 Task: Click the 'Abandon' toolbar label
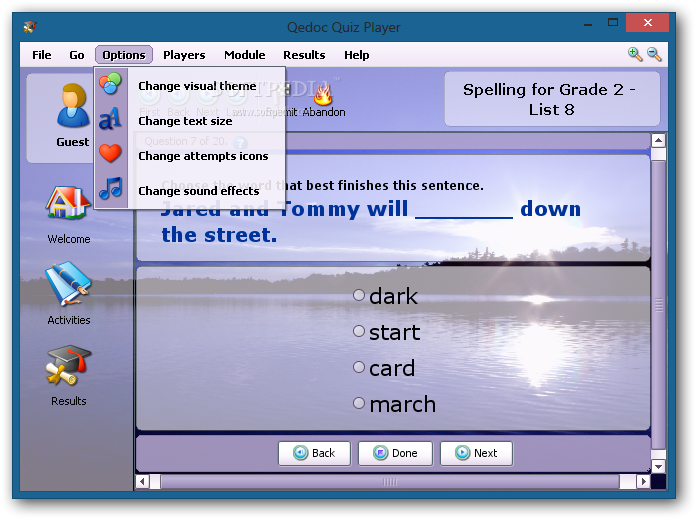[324, 112]
